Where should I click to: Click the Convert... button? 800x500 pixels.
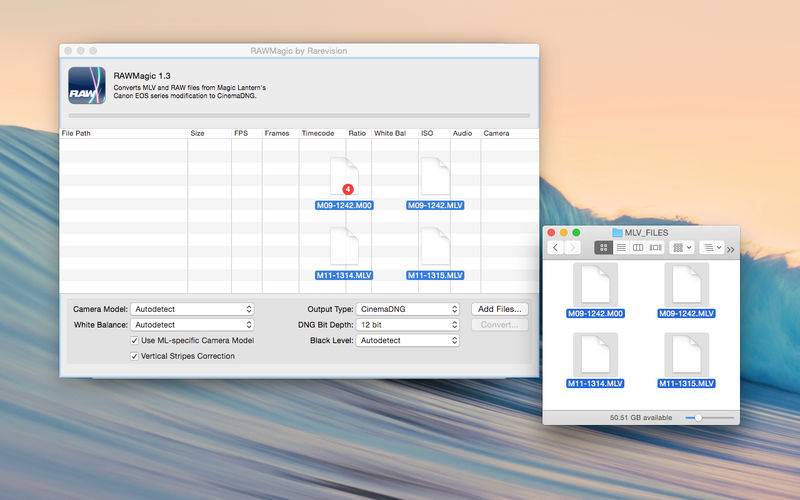point(499,324)
